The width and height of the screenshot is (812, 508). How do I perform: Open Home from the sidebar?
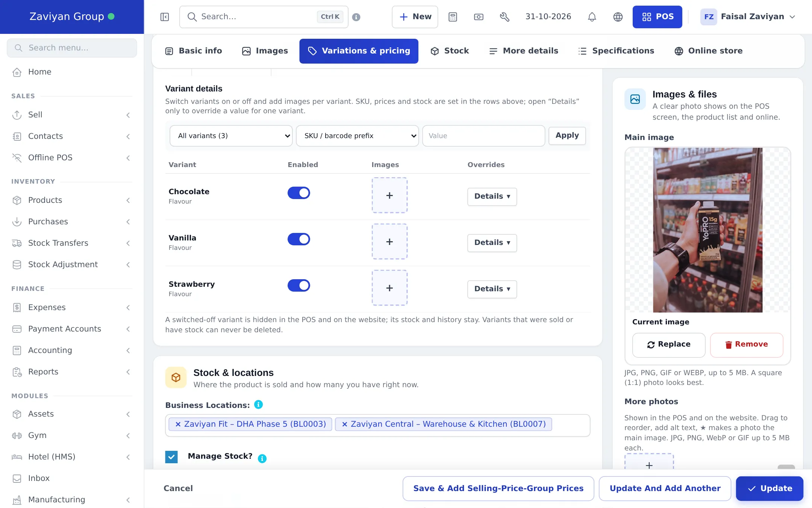point(71,72)
